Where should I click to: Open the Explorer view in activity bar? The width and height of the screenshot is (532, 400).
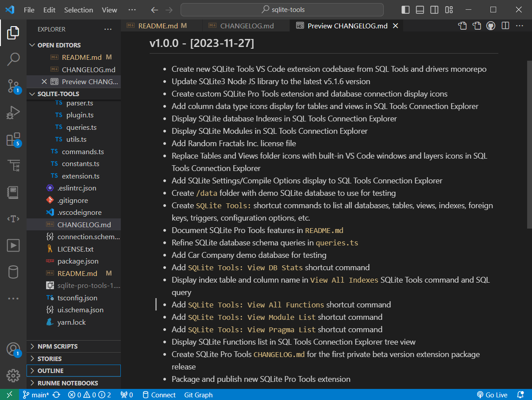click(13, 33)
